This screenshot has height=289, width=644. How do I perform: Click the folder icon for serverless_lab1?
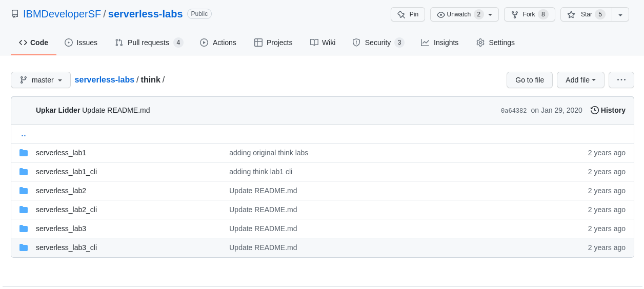coord(24,153)
